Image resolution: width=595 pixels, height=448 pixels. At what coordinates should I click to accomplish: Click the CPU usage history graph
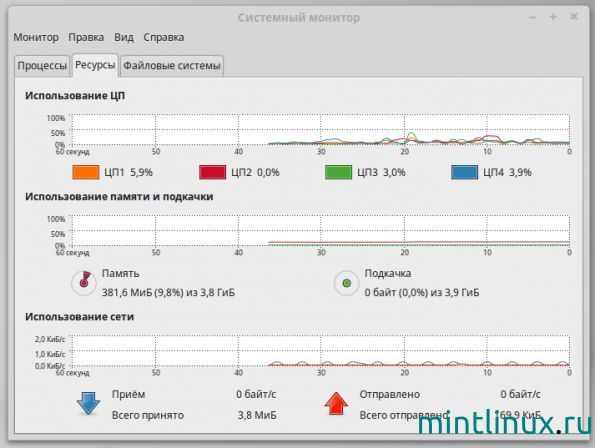click(321, 129)
